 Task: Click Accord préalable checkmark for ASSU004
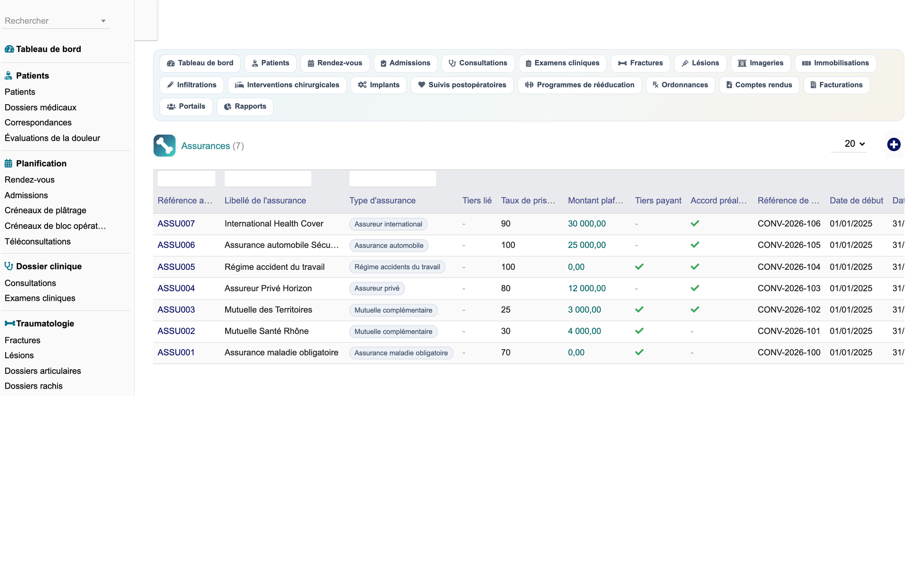[695, 288]
